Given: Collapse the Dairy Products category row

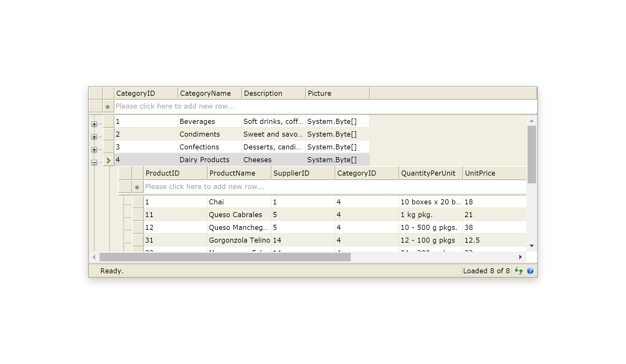Looking at the screenshot, I should [x=94, y=163].
